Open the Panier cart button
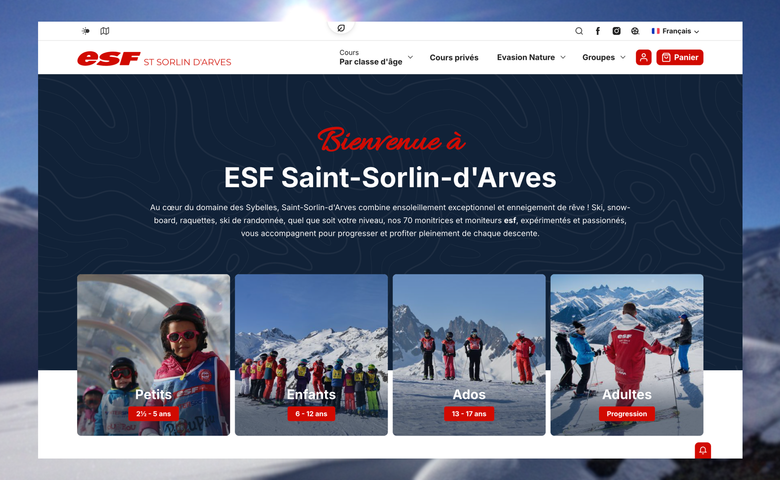The width and height of the screenshot is (780, 480). point(680,57)
